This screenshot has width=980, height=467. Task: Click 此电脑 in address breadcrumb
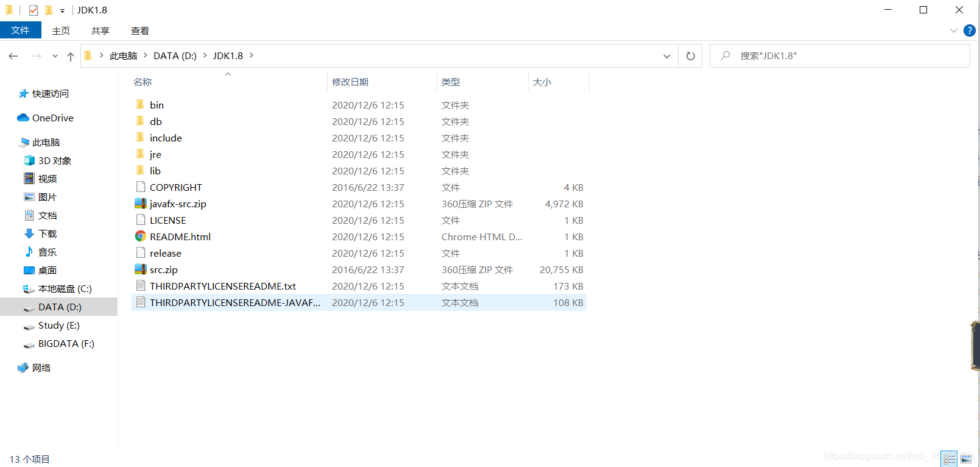tap(123, 55)
